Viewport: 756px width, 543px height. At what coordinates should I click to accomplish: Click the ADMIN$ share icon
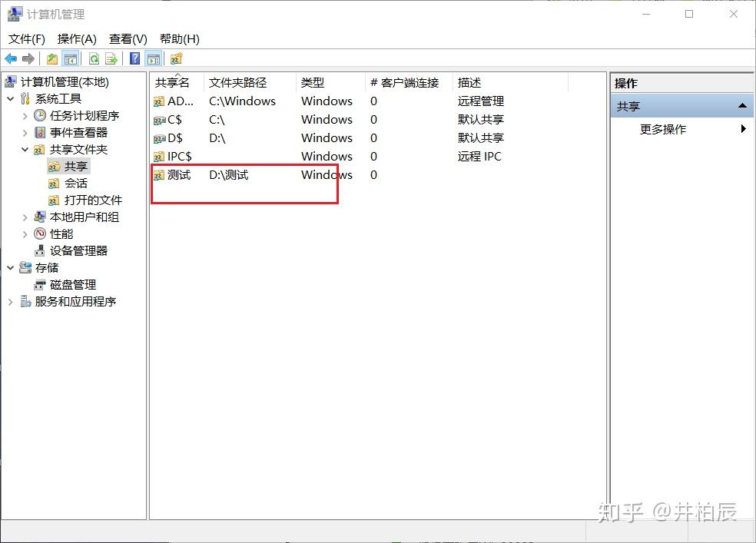159,101
